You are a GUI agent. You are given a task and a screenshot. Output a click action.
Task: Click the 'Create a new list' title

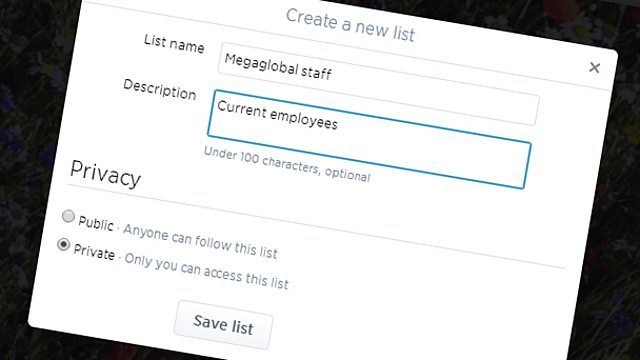click(350, 25)
